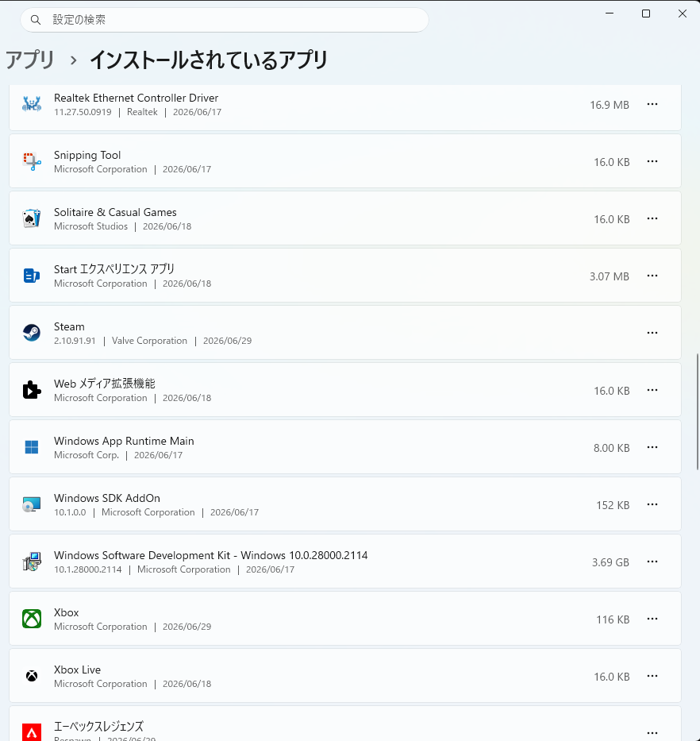Select the 'Windows App Runtime Main' text
Screen dimensions: 700x741
(x=124, y=441)
